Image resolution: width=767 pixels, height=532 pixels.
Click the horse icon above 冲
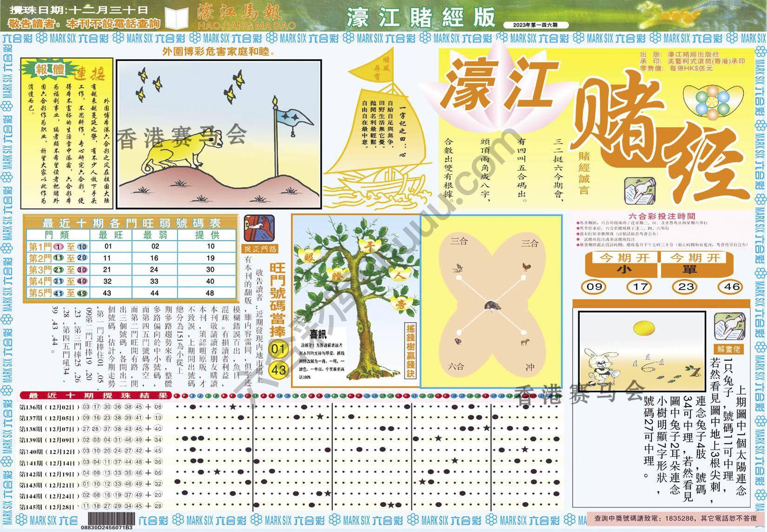click(525, 342)
